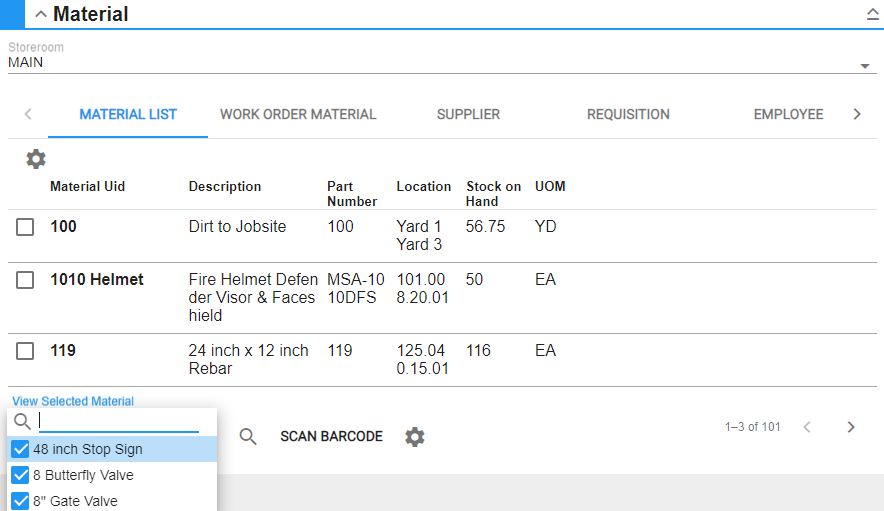884x511 pixels.
Task: Go to the previous page of materials
Action: (x=807, y=427)
